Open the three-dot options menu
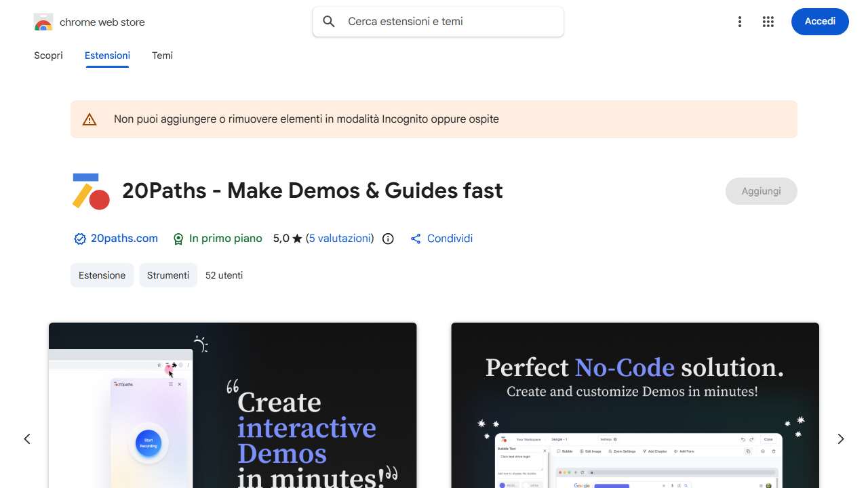 (740, 22)
